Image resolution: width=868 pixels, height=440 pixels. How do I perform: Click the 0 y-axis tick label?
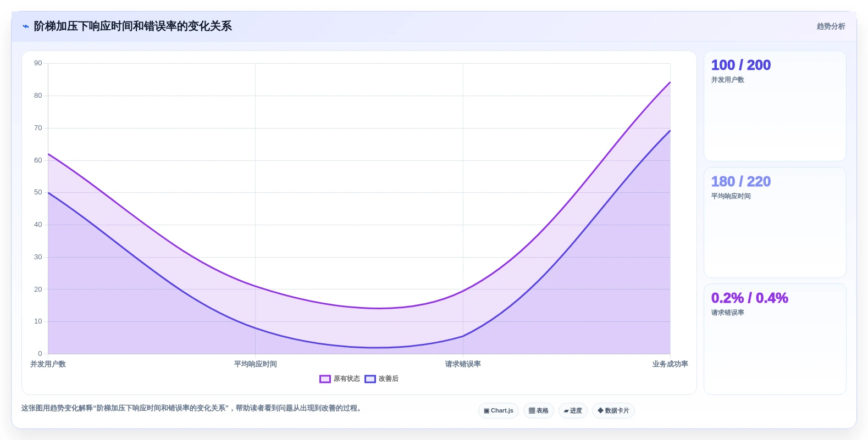(x=40, y=354)
